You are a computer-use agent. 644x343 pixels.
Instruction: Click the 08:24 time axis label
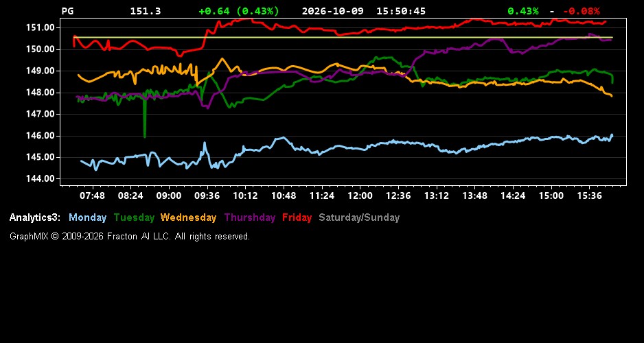click(130, 196)
